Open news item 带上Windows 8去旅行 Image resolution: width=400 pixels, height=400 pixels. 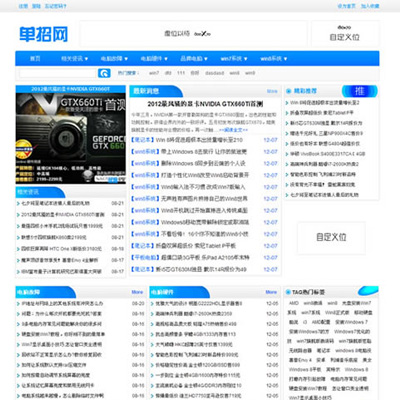204,152
